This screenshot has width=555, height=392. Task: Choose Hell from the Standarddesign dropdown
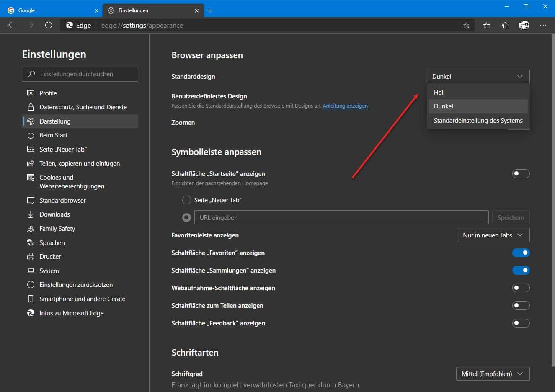point(439,92)
